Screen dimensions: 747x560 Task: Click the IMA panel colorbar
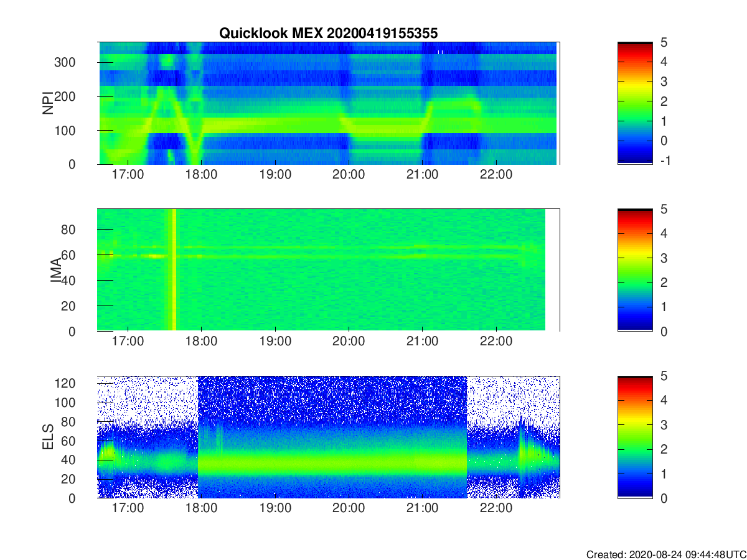click(x=635, y=270)
